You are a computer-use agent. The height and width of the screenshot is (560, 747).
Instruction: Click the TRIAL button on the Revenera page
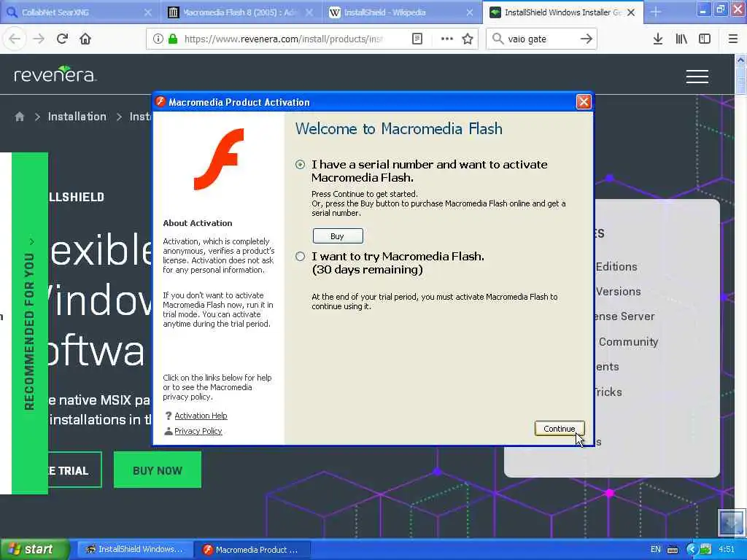(x=74, y=470)
